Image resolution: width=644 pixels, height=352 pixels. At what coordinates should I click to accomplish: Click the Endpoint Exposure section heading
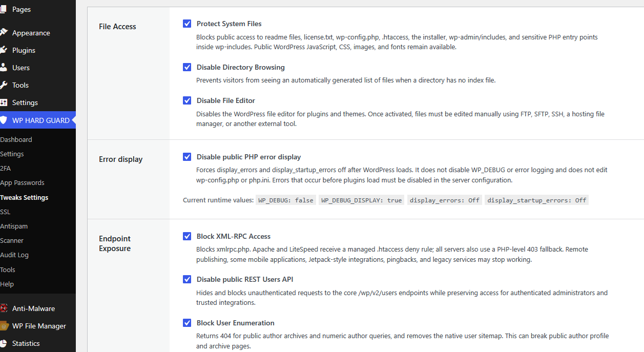pos(115,243)
